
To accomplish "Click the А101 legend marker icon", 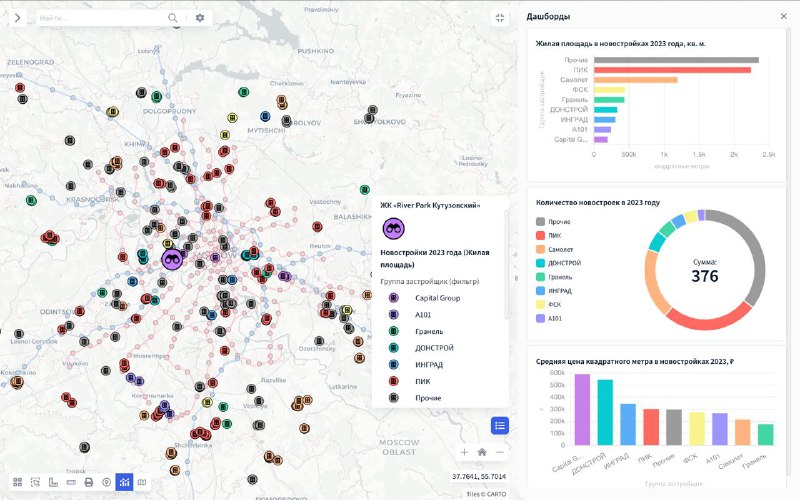I will (x=393, y=315).
